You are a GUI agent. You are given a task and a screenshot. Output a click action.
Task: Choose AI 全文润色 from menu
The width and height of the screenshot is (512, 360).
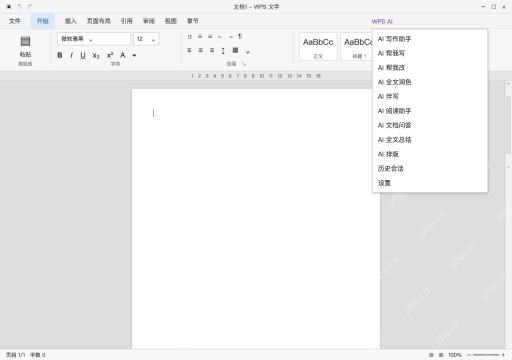(430, 82)
